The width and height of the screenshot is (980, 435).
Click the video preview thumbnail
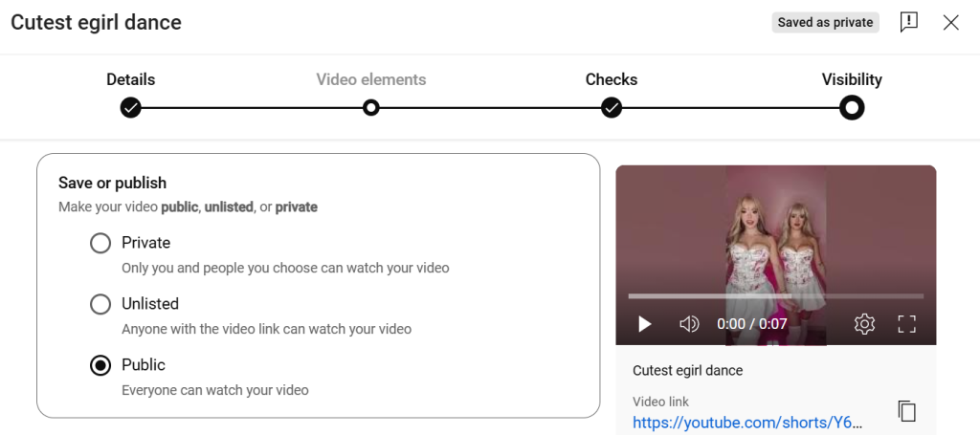[775, 254]
